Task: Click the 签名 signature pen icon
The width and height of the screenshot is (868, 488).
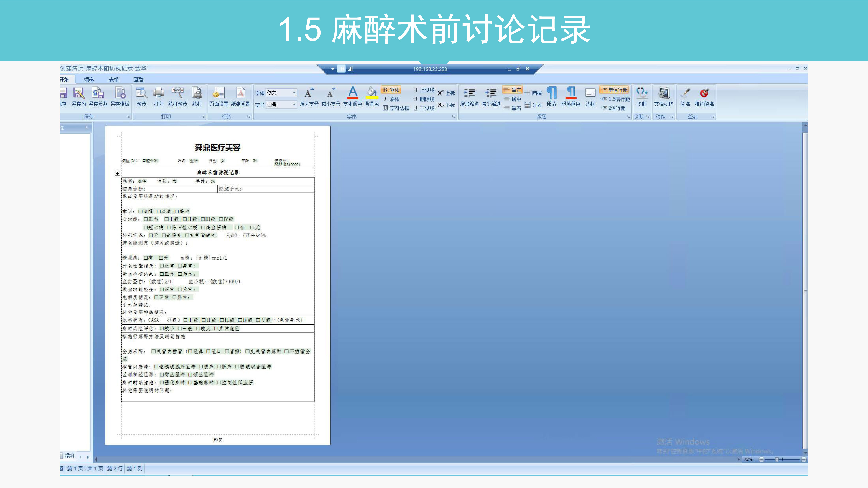Action: (685, 97)
